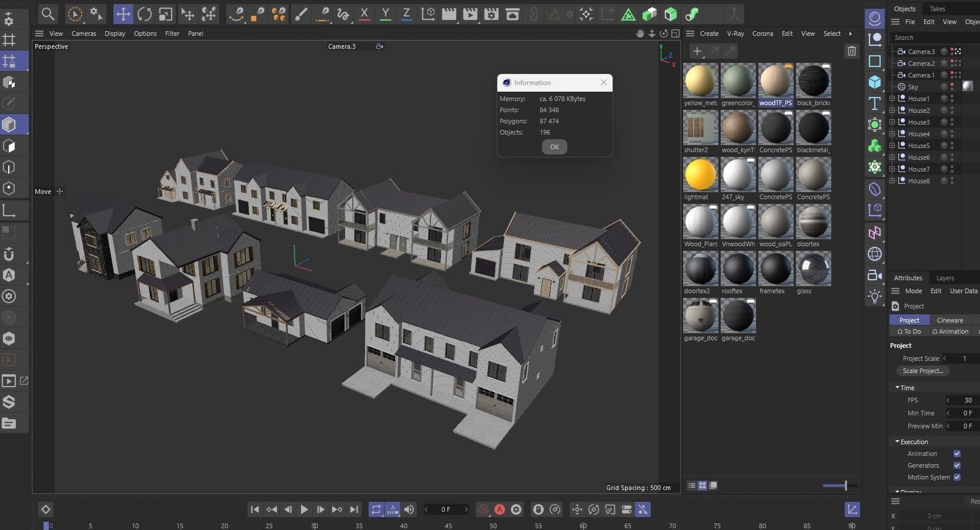
Task: Open the To Do tab button
Action: [x=909, y=331]
